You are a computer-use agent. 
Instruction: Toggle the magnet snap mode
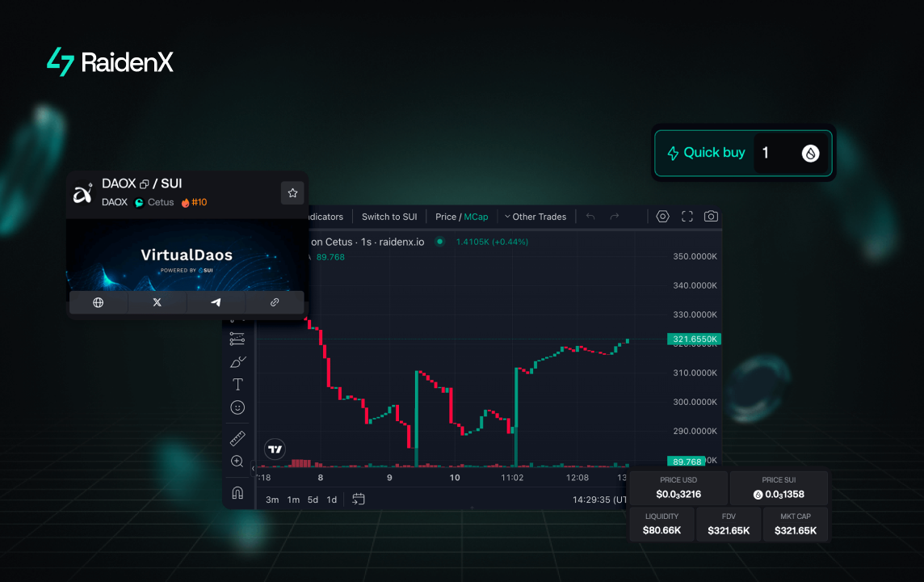coord(237,492)
